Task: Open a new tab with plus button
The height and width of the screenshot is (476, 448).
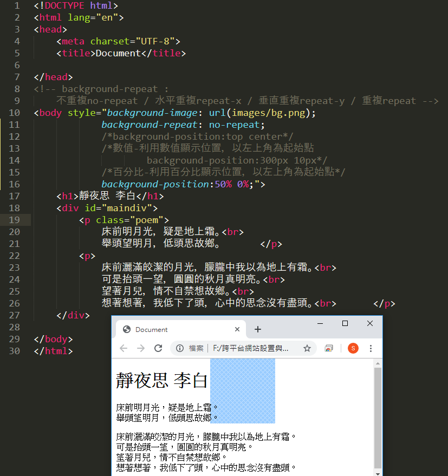Action: click(258, 329)
